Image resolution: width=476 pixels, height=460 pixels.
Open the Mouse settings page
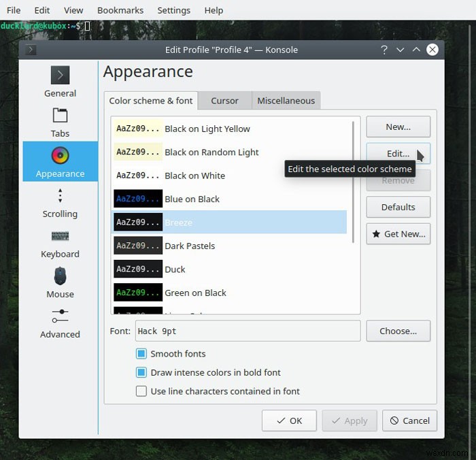60,283
